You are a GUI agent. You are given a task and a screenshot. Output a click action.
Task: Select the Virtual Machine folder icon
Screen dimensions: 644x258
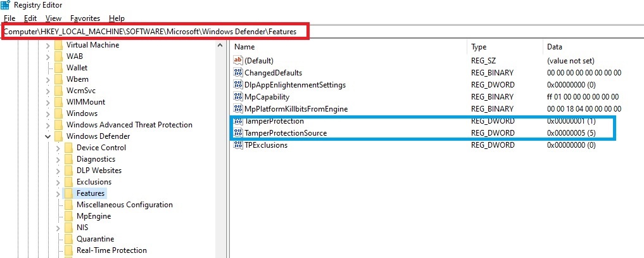click(59, 45)
